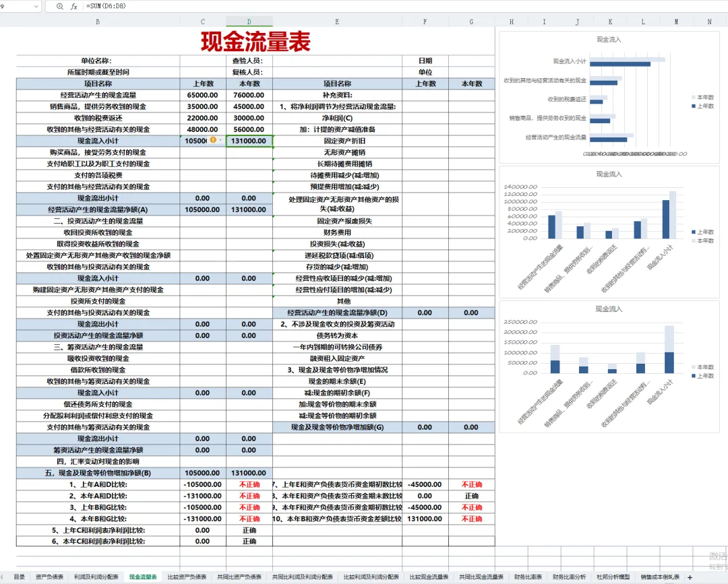Click the 本年数 legend entry in the horizontal bar chart
This screenshot has width=728, height=584.
(x=703, y=98)
